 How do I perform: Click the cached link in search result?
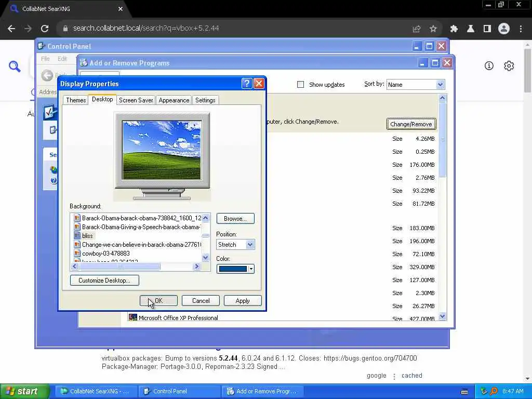[411, 375]
